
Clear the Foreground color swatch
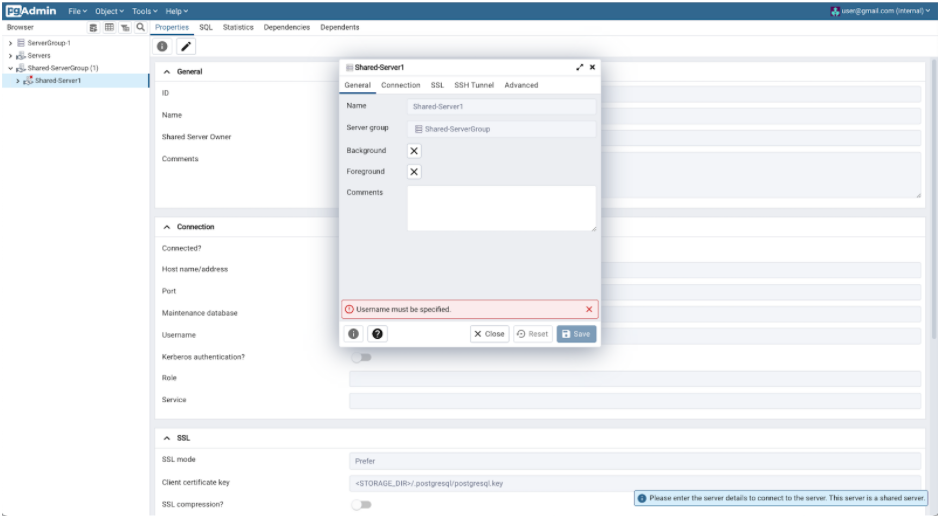414,172
